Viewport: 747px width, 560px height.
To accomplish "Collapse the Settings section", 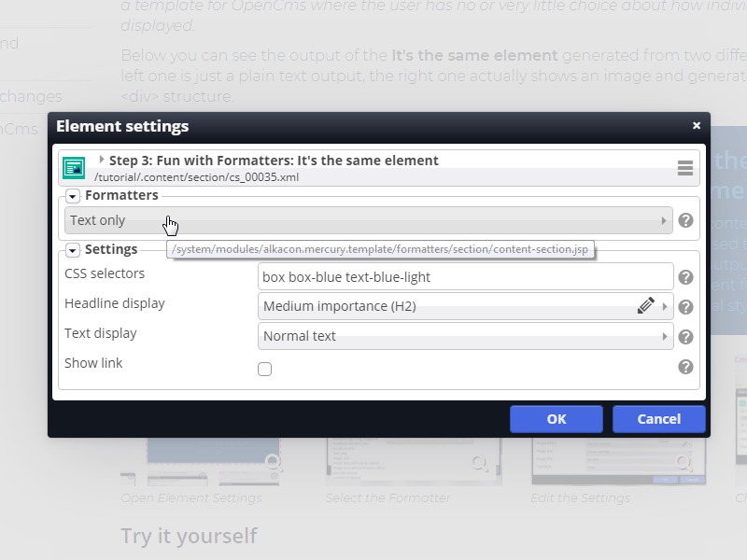I will point(73,250).
